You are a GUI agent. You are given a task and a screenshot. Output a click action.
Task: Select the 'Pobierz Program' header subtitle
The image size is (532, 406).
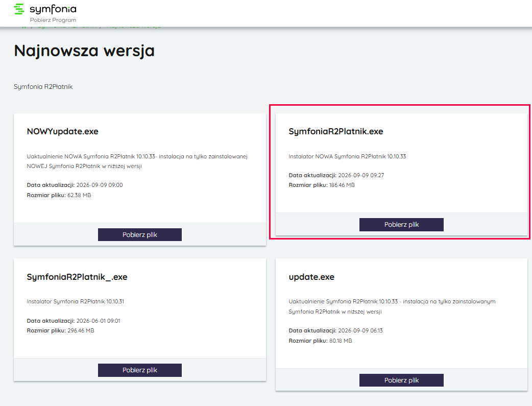pos(53,20)
